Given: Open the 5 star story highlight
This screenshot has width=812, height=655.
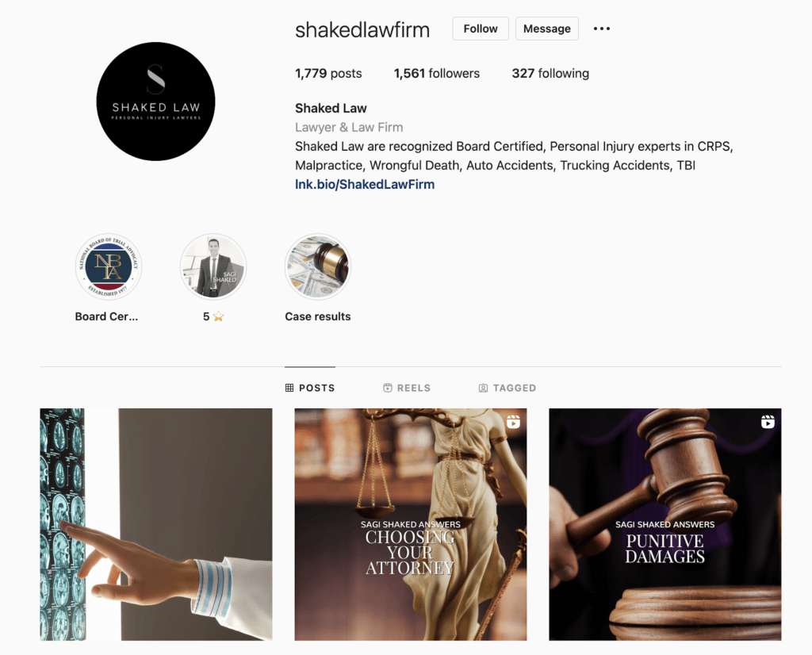Looking at the screenshot, I should click(213, 266).
